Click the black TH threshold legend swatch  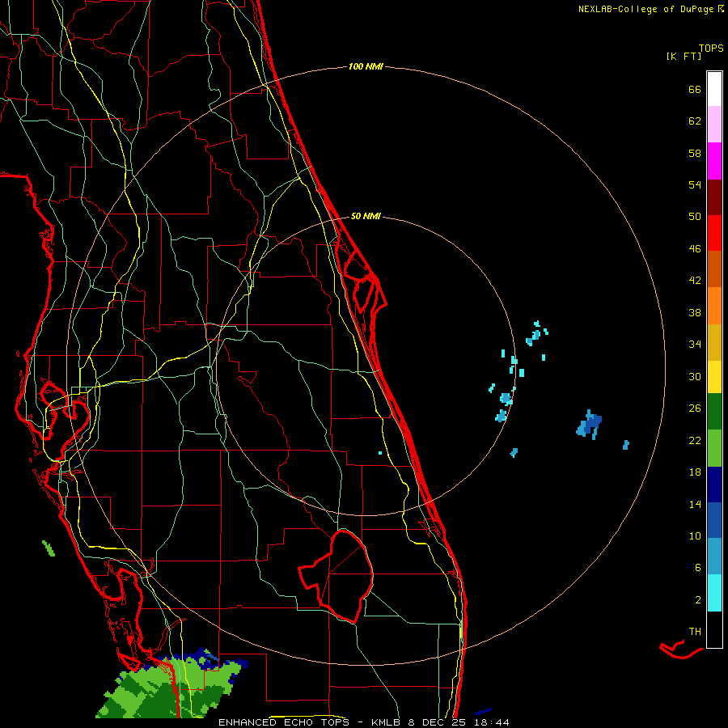click(714, 629)
